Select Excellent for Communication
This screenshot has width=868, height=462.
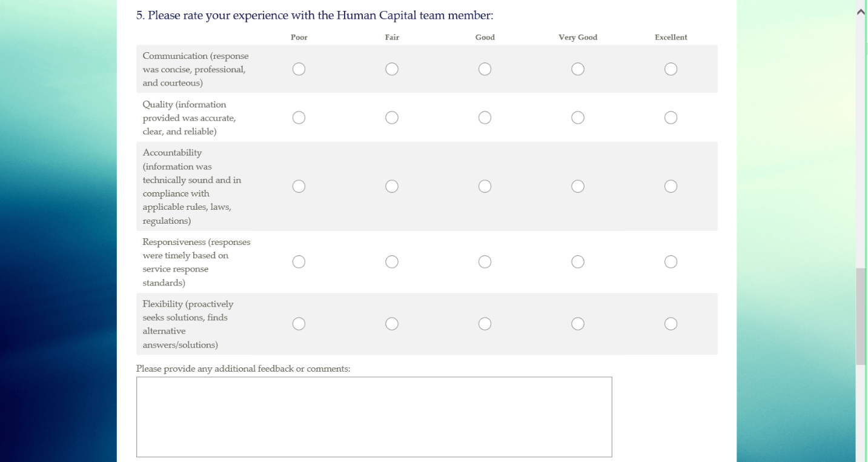tap(671, 69)
